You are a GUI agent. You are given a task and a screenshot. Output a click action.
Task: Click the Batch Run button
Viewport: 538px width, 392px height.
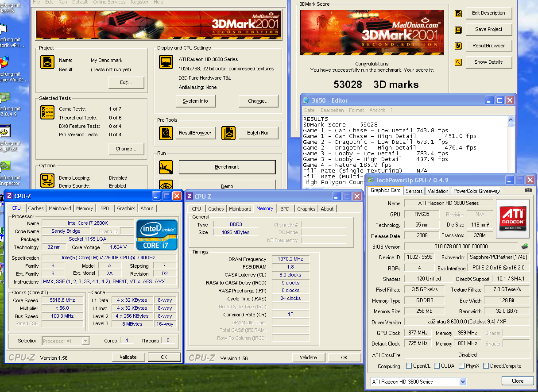click(258, 133)
